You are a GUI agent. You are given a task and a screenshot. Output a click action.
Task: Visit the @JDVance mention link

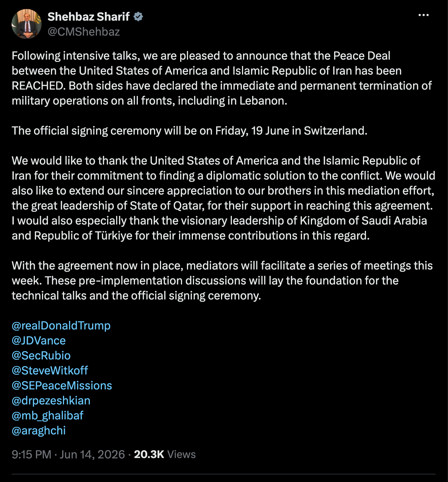click(39, 341)
